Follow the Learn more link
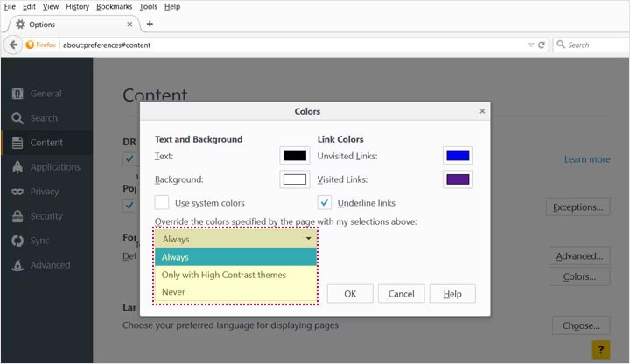Viewport: 630px width, 364px height. [x=587, y=159]
